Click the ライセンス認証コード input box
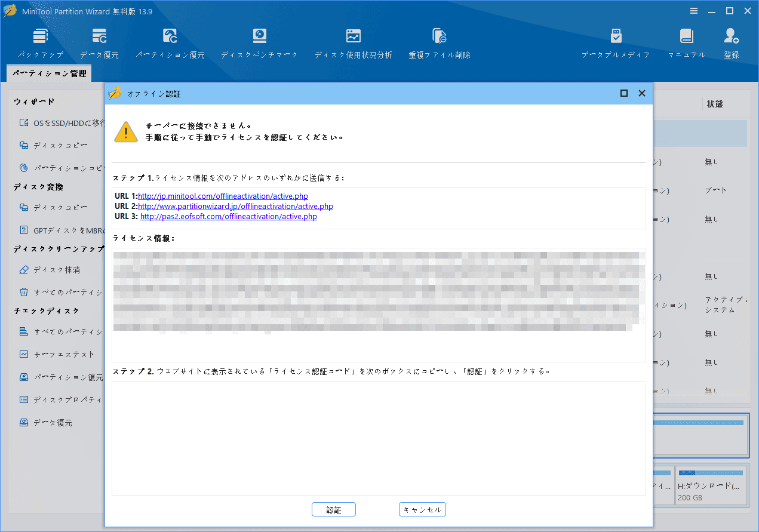Viewport: 759px width, 532px height. point(379,438)
